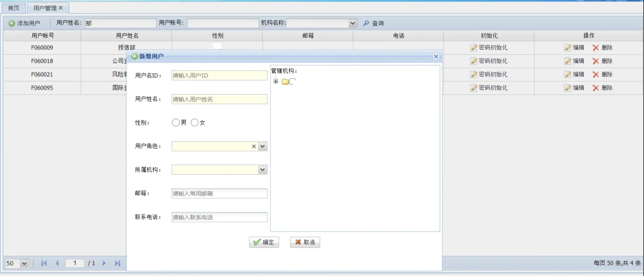Expand the organization tree node
Viewport: 644px width, 276px height.
pyautogui.click(x=276, y=81)
